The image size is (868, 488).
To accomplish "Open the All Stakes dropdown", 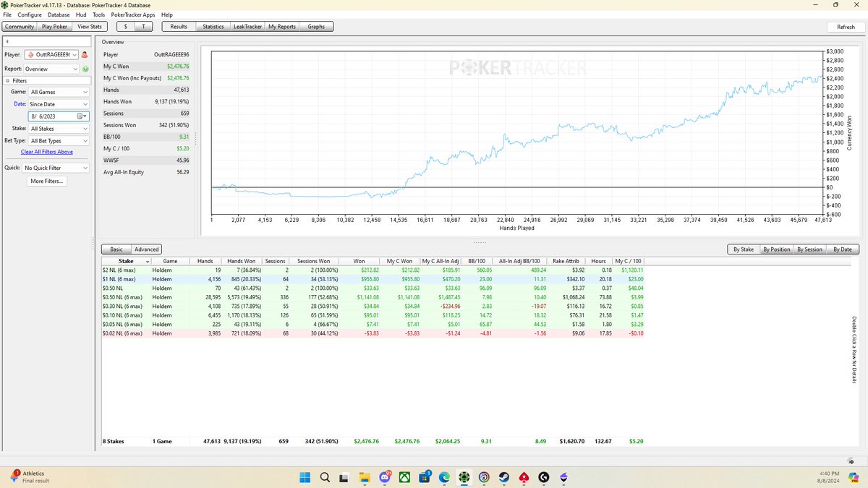I will (x=58, y=129).
